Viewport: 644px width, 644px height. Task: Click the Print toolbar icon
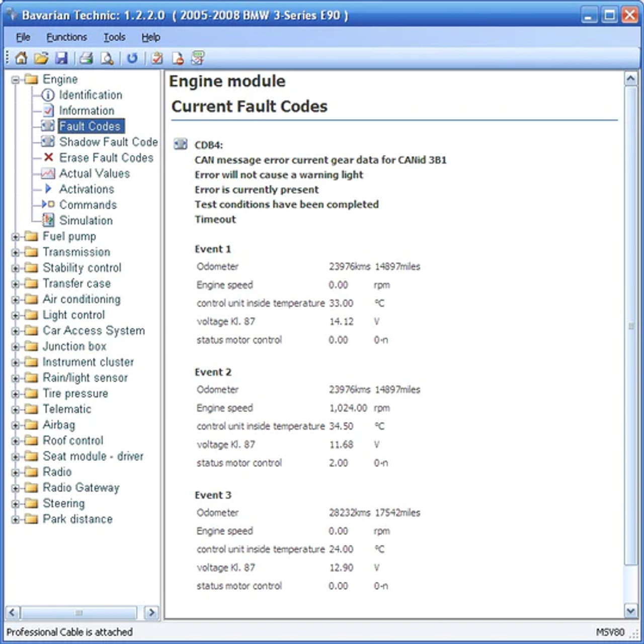point(87,58)
